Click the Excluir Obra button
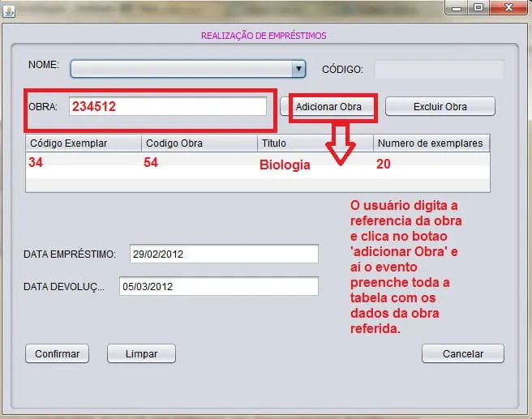This screenshot has width=532, height=419. [x=440, y=106]
